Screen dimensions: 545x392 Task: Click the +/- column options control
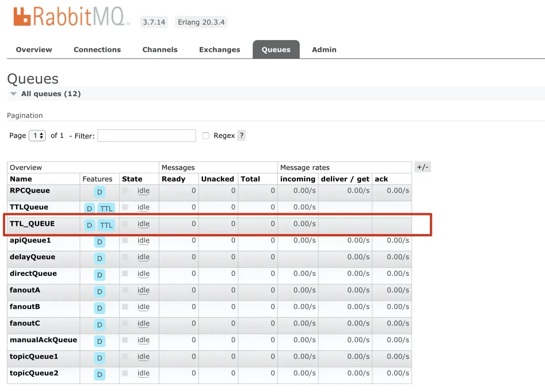422,167
